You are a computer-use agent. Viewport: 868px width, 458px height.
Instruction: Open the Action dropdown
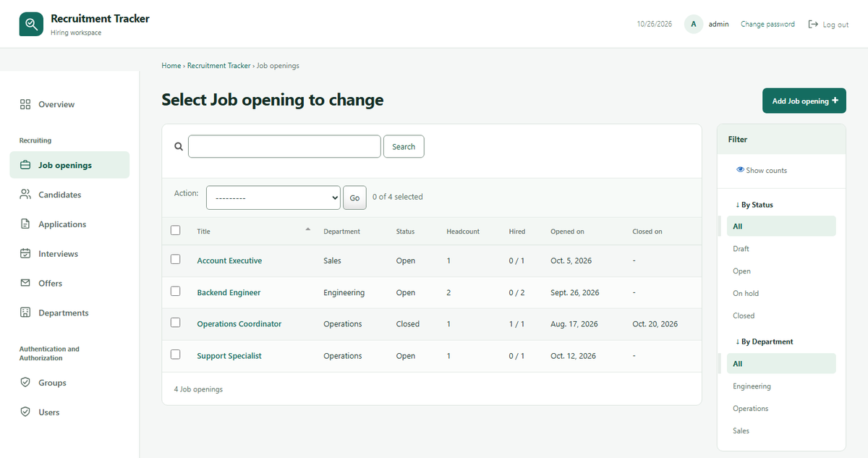[x=273, y=198]
